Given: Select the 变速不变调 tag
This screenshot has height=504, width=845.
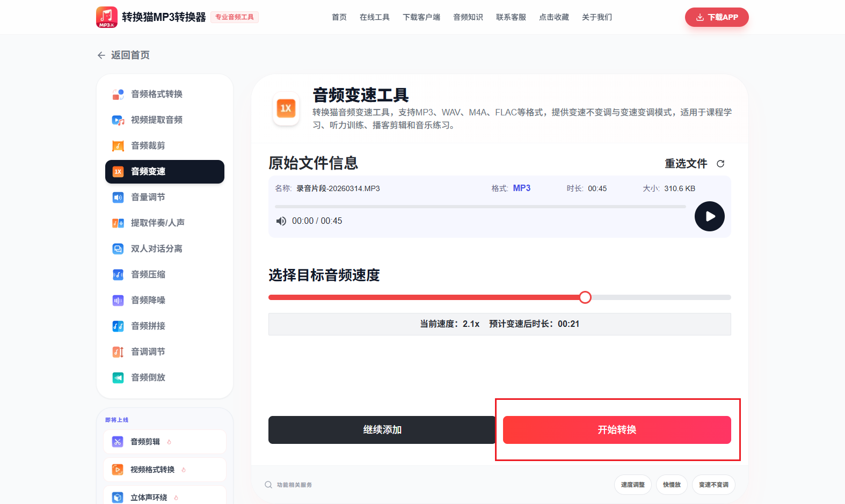Looking at the screenshot, I should (713, 485).
